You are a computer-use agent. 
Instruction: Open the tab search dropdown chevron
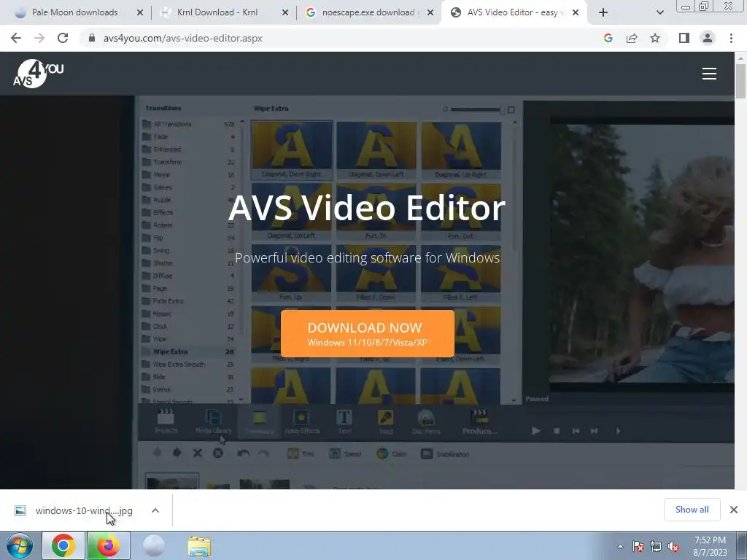tap(659, 13)
